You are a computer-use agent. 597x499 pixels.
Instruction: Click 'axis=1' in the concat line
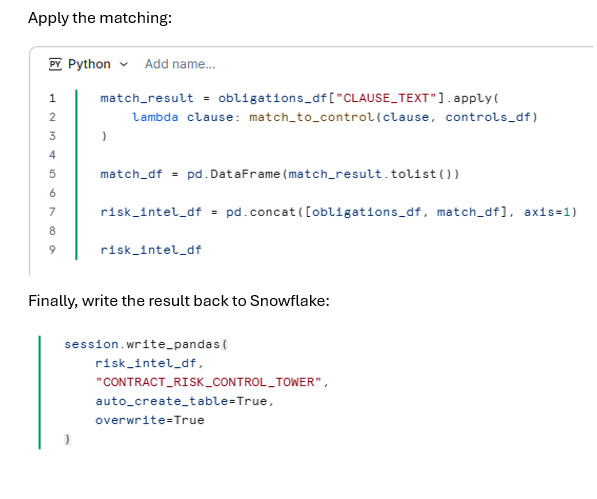[x=547, y=212]
